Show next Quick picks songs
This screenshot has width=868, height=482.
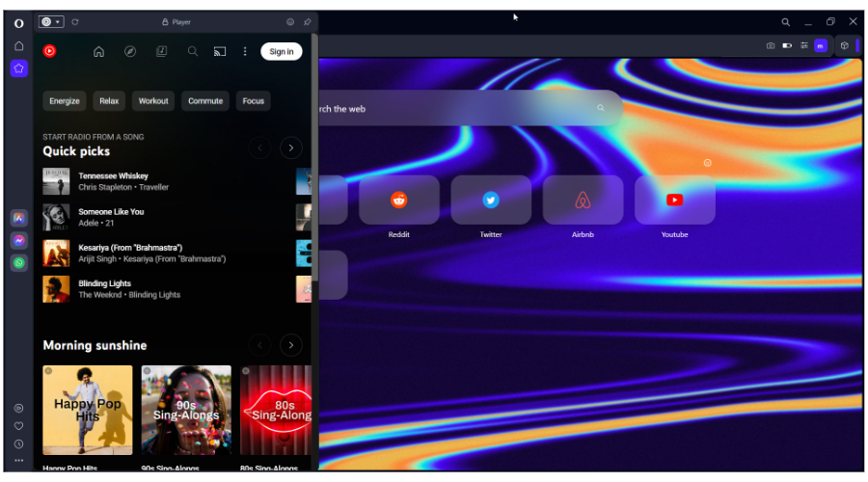pos(291,147)
